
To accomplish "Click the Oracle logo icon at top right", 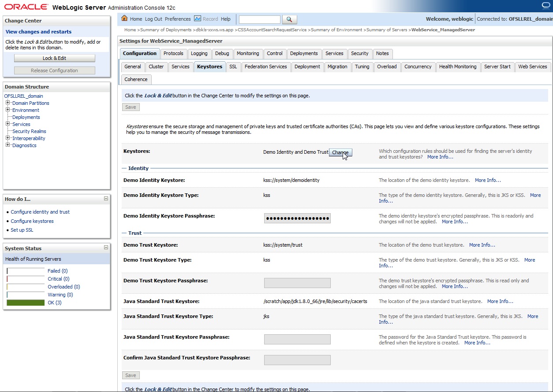I will [547, 5].
